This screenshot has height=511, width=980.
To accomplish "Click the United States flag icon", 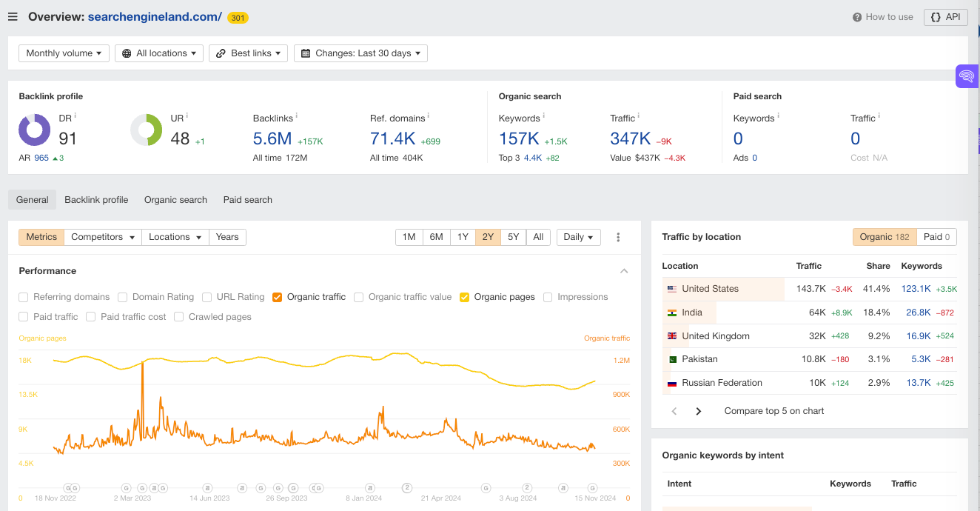I will point(672,289).
